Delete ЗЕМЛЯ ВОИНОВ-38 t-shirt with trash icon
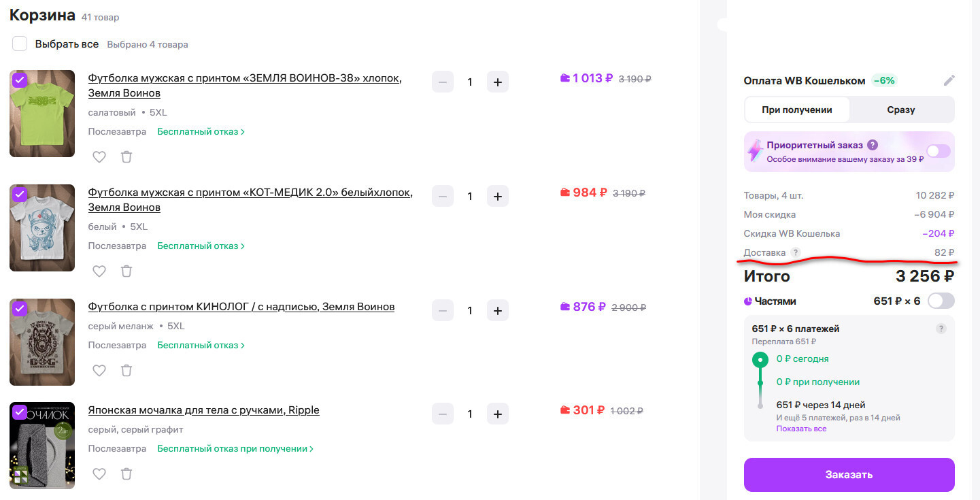Image resolution: width=980 pixels, height=500 pixels. point(126,156)
